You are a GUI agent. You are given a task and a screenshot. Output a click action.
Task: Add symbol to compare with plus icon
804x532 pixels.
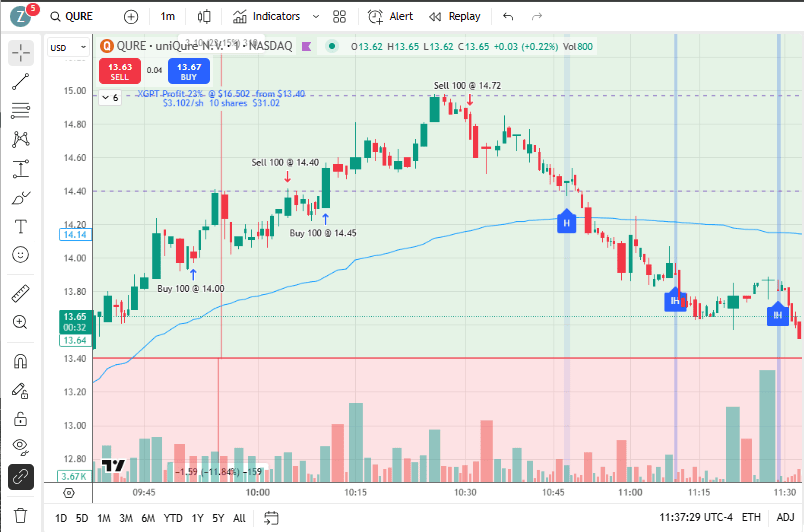pos(131,17)
